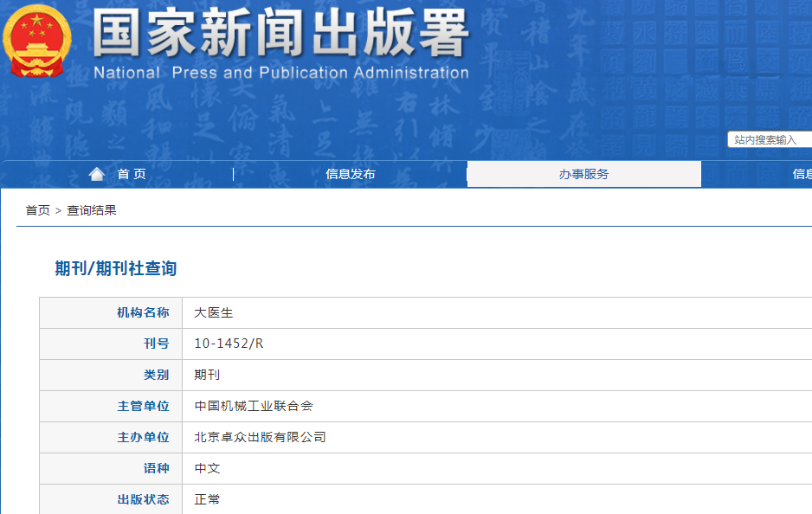The image size is (812, 514).
Task: Select the 10-1452/R value
Action: tap(229, 344)
